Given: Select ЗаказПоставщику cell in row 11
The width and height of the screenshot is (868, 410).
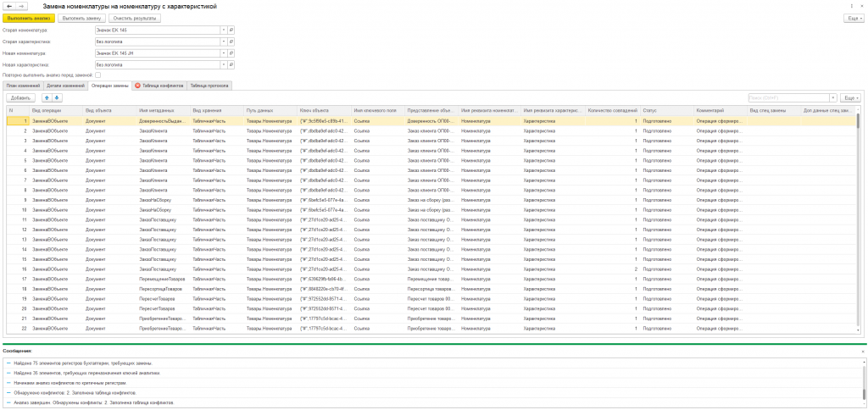Looking at the screenshot, I should click(x=163, y=219).
